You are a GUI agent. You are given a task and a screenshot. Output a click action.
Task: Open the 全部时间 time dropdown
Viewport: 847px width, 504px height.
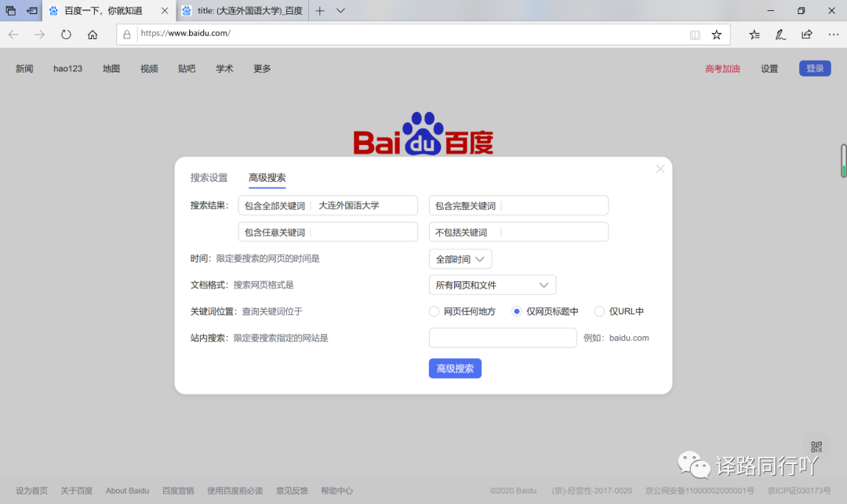click(460, 259)
